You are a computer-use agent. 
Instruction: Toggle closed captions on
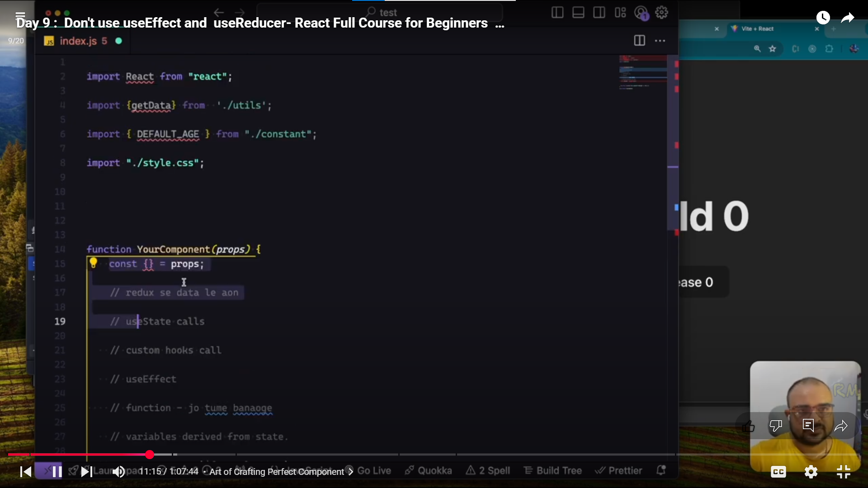(778, 472)
